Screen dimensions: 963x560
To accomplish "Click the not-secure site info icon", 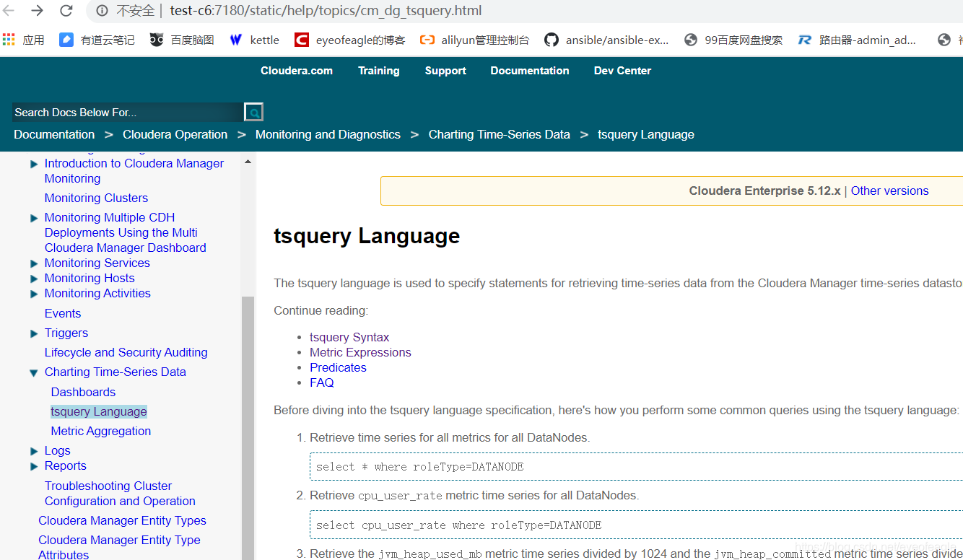I will point(102,11).
